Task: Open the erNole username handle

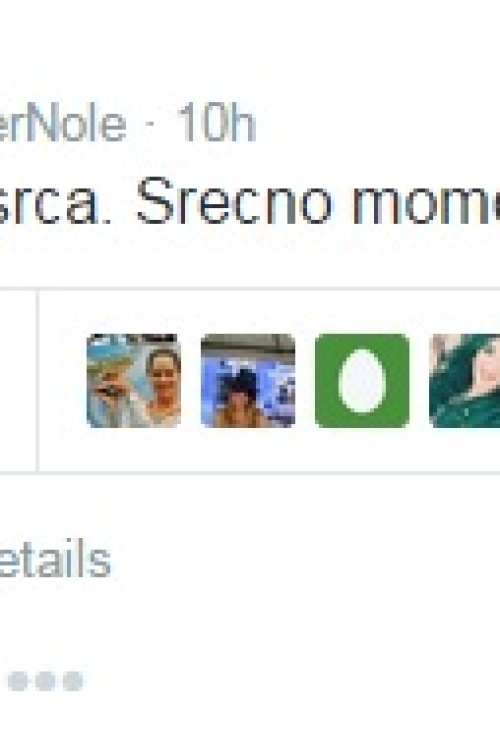Action: click(x=63, y=122)
